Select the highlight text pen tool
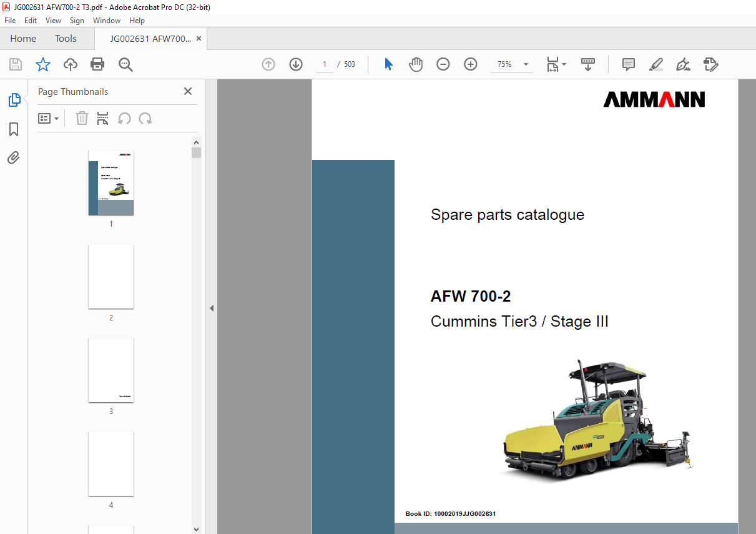The width and height of the screenshot is (756, 534). pos(655,64)
